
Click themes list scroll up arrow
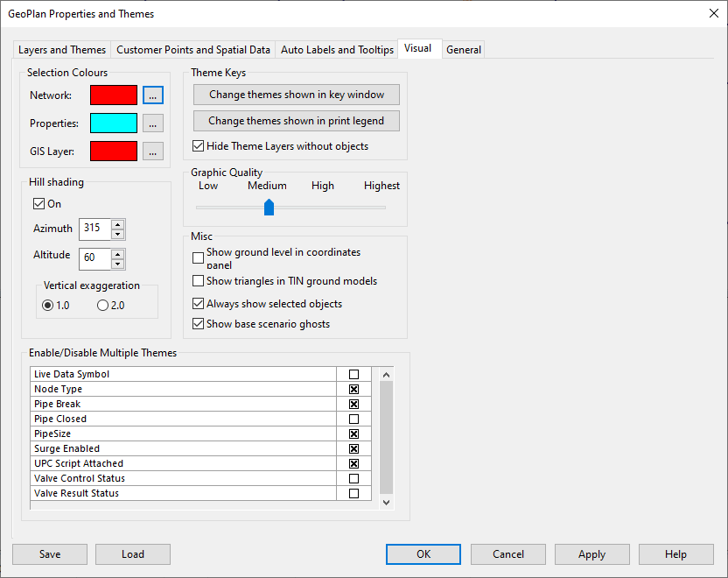click(386, 375)
